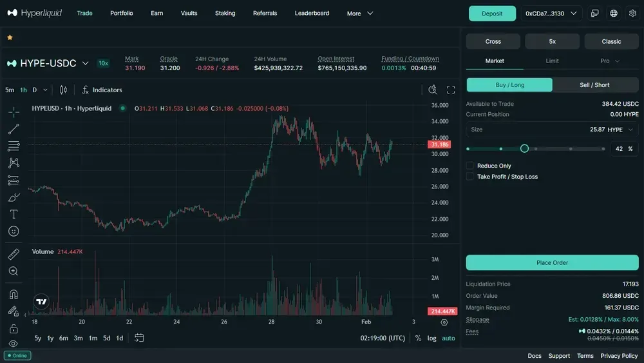Click the Place Order button
The image size is (644, 363).
pos(552,262)
